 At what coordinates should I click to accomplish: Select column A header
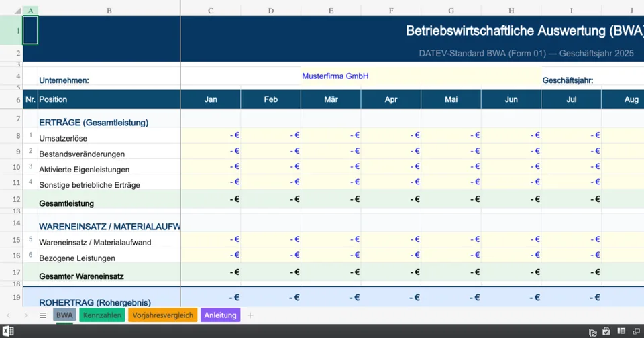pos(30,11)
